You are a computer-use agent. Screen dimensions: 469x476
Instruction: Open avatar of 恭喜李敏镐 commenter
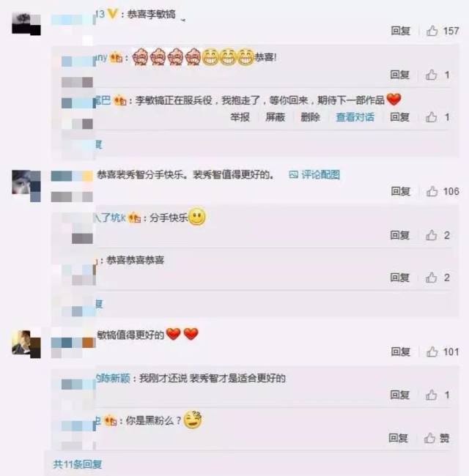coord(26,24)
